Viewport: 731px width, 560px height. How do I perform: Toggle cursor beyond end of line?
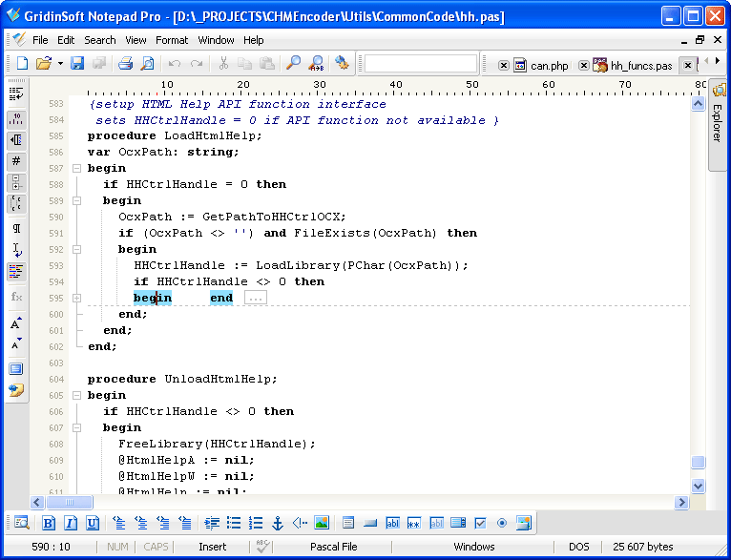tap(16, 250)
